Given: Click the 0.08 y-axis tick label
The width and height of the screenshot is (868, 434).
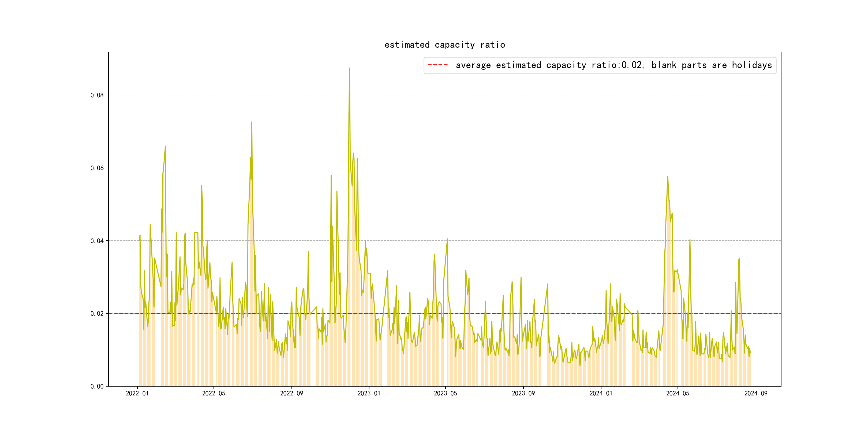Looking at the screenshot, I should pos(97,95).
